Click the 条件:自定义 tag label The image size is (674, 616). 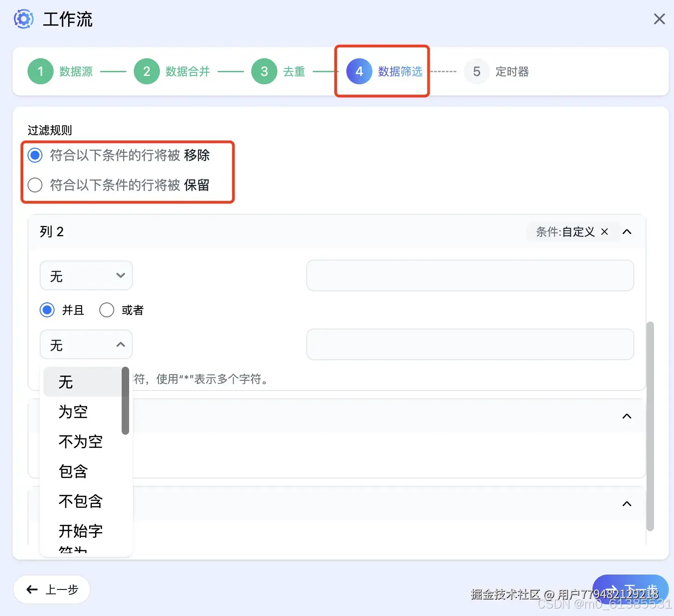tap(565, 232)
